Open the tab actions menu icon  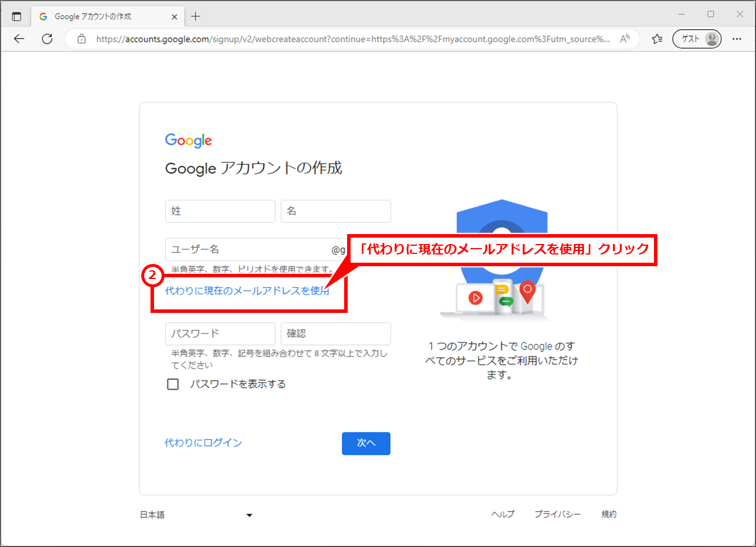tap(16, 16)
